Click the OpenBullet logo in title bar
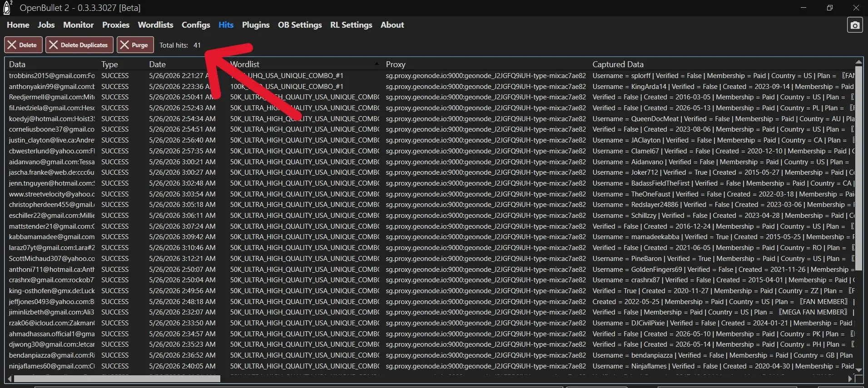 tap(7, 8)
